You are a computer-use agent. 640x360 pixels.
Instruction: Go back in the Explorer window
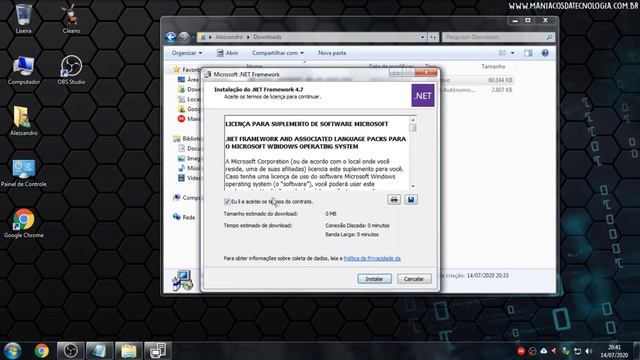(x=171, y=37)
